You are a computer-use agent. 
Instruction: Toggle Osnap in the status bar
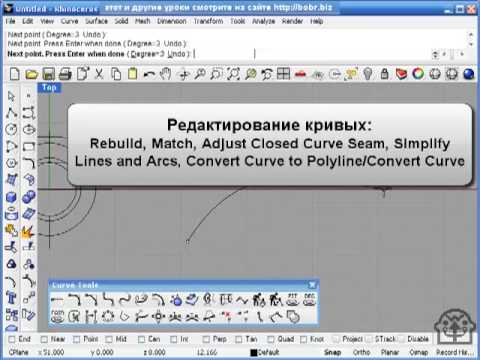click(418, 352)
